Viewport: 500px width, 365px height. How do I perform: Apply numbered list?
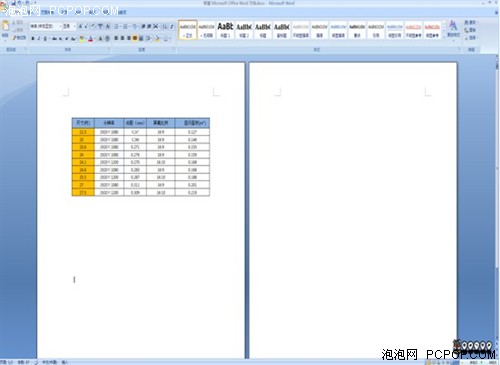point(125,26)
